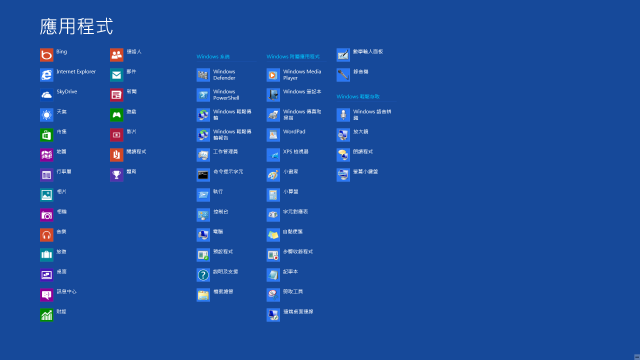Open Help and Support question mark
Viewport: 640px width, 360px height.
pyautogui.click(x=203, y=275)
